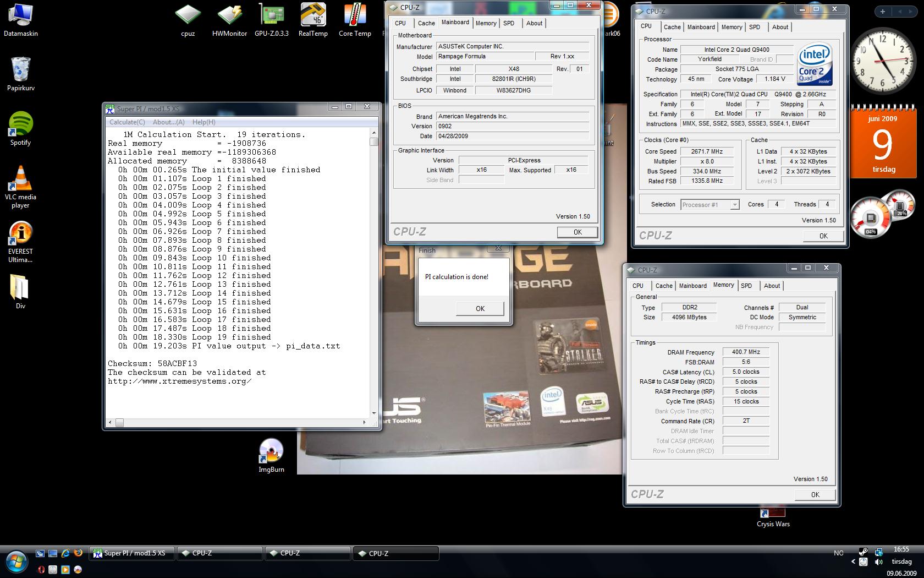Open Calculate(C) menu in Super PI
This screenshot has height=578, width=924.
tap(127, 122)
